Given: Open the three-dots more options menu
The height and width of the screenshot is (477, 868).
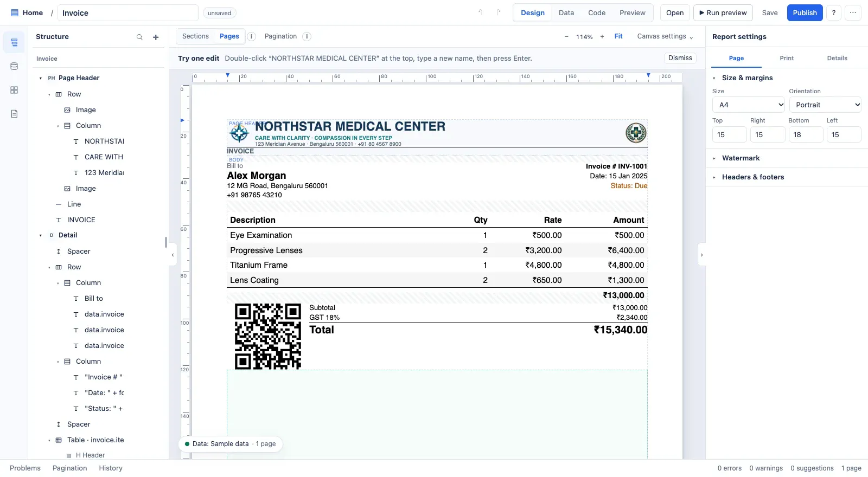Looking at the screenshot, I should tap(853, 13).
